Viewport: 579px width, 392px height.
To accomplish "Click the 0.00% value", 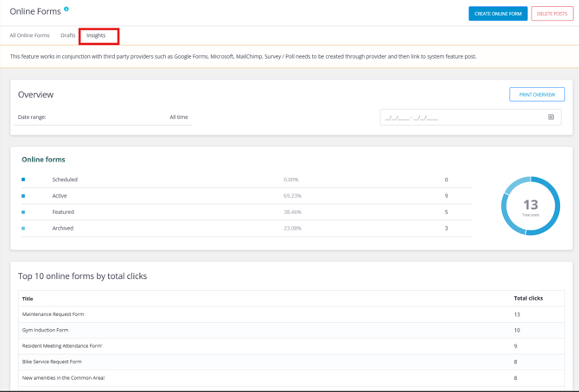I will pos(291,180).
